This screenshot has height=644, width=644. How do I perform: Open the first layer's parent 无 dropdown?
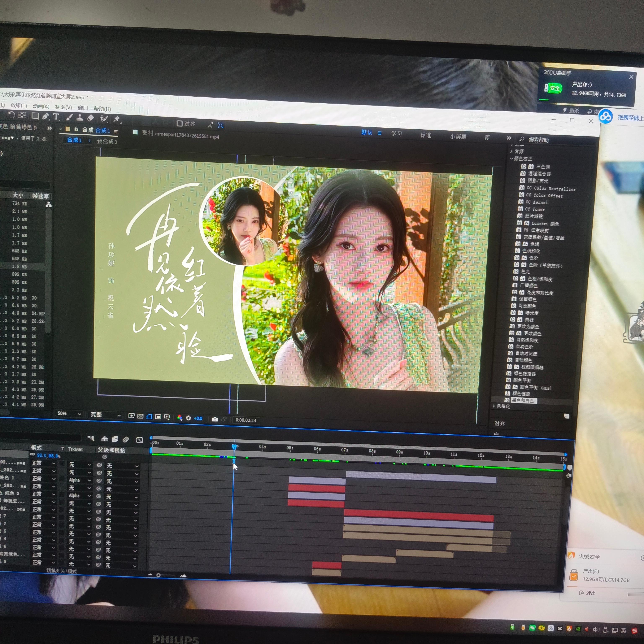(122, 466)
